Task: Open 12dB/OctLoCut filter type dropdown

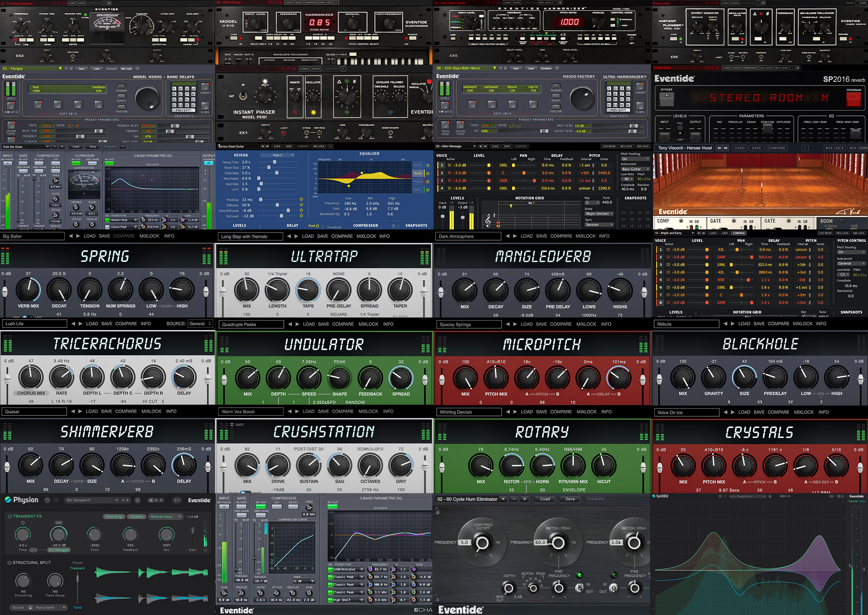Action: click(x=349, y=569)
